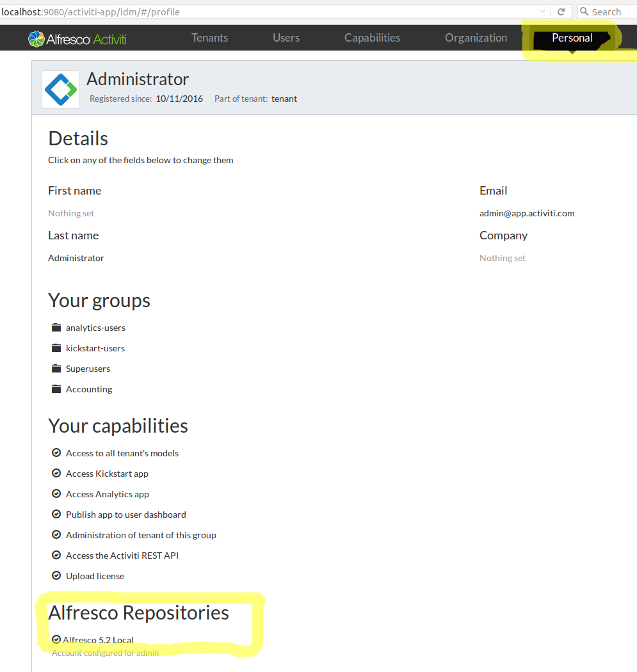Click 'Account configured for admin' text
Viewport: 637px width, 672px height.
106,653
